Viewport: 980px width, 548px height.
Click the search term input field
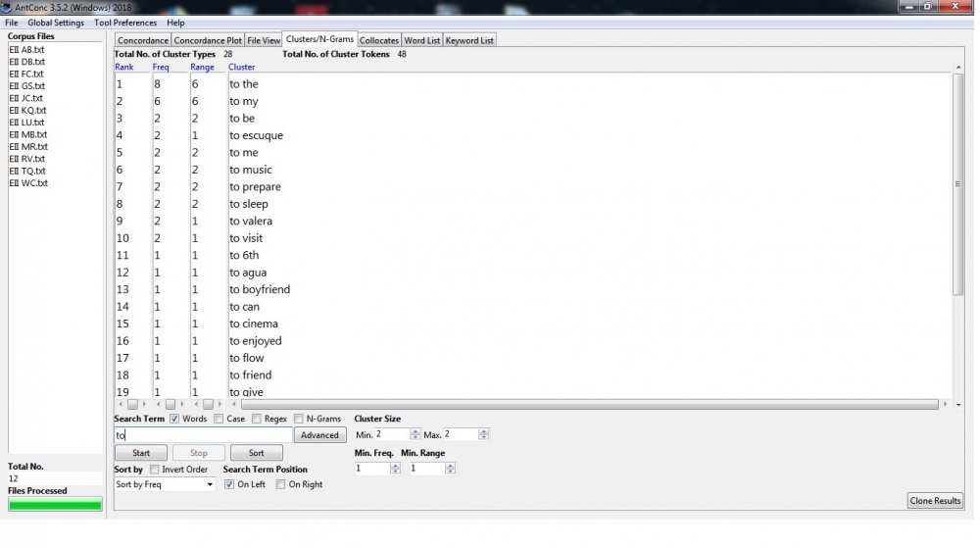[203, 435]
